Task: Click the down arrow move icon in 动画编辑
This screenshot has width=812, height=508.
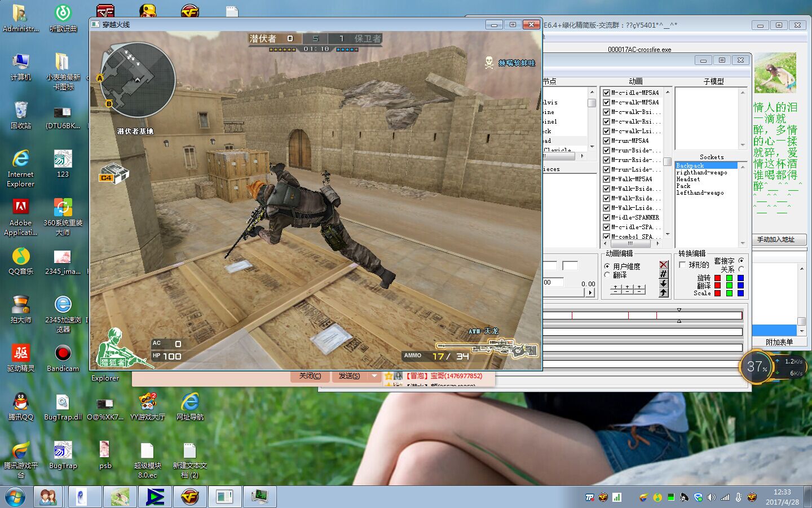Action: click(x=663, y=283)
